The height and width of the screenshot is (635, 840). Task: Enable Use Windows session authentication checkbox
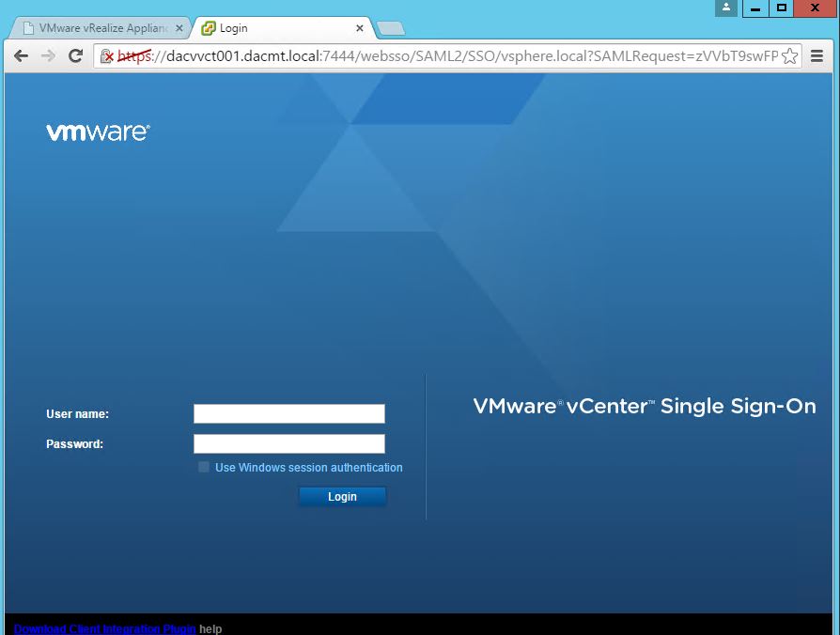click(204, 467)
